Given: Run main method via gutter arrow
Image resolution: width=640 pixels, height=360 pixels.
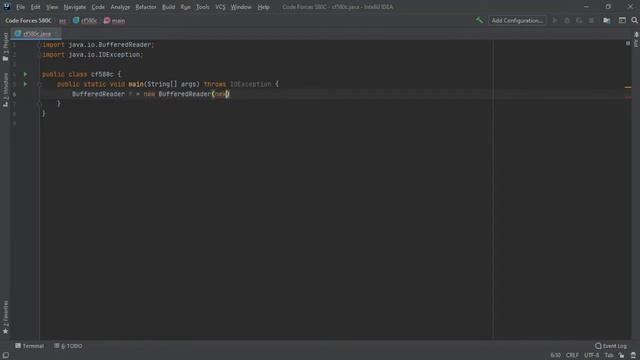Looking at the screenshot, I should coord(25,84).
